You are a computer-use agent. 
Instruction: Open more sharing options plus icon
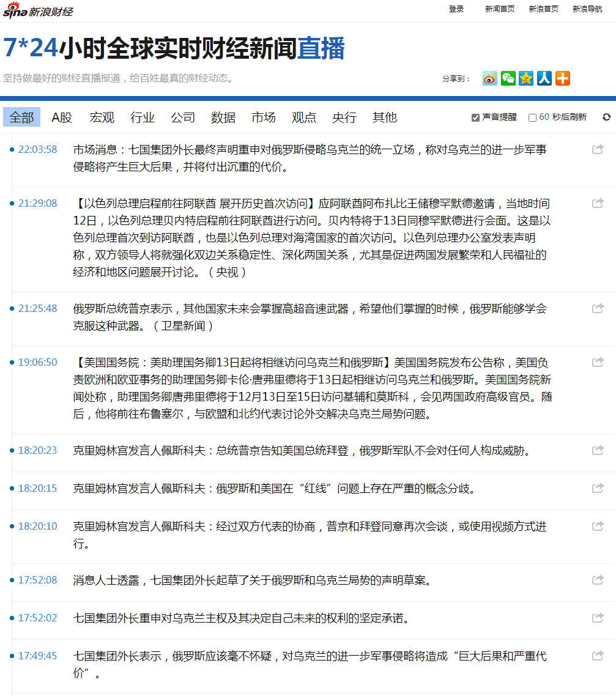563,78
